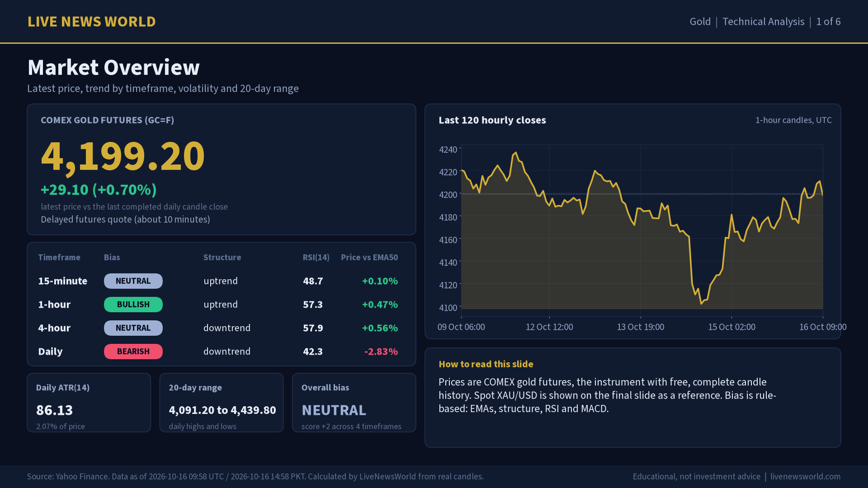This screenshot has height=488, width=868.
Task: Click the +29.10 (+0.70%) change value
Action: pos(99,190)
